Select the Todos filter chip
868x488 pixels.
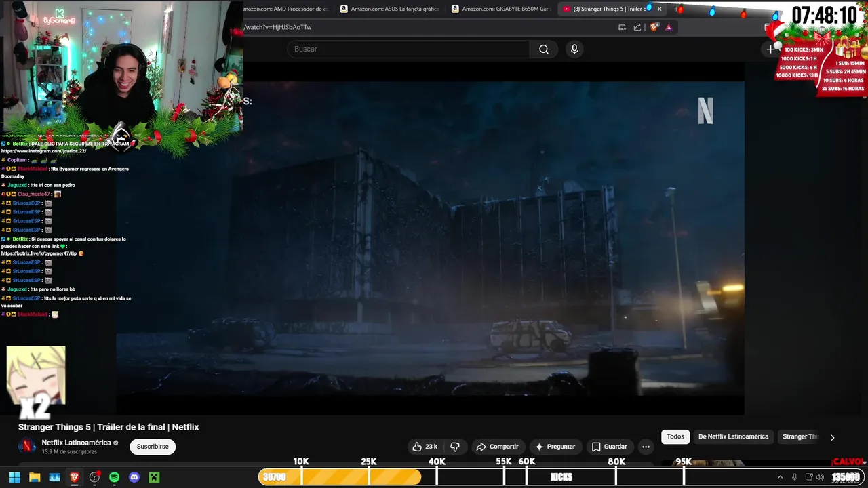click(675, 436)
